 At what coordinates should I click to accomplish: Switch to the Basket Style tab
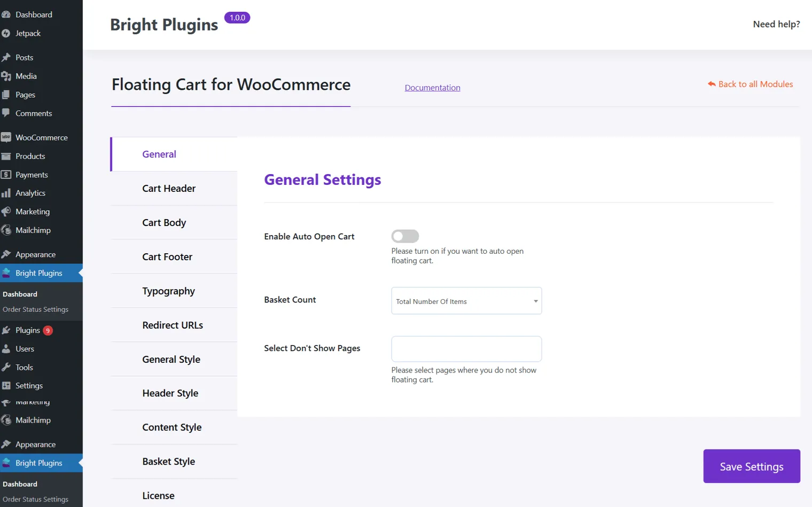[x=174, y=462]
